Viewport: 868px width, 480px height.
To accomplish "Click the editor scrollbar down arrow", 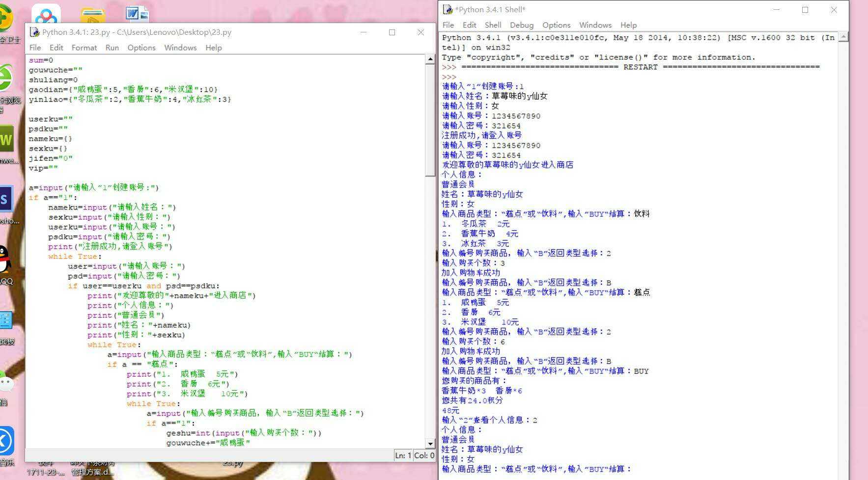I will pyautogui.click(x=430, y=444).
